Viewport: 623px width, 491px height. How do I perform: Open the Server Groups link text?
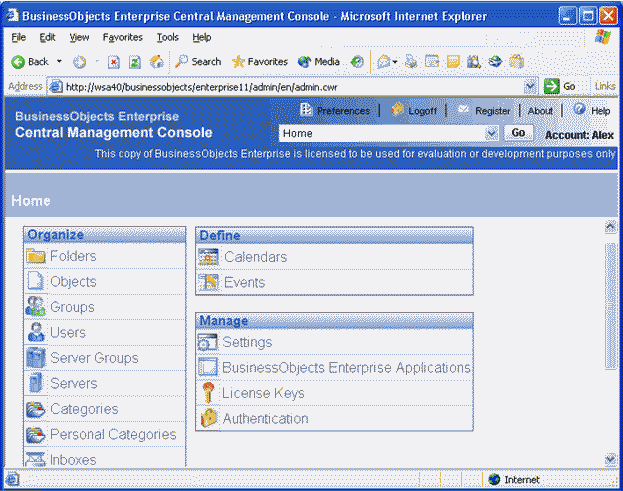point(94,358)
